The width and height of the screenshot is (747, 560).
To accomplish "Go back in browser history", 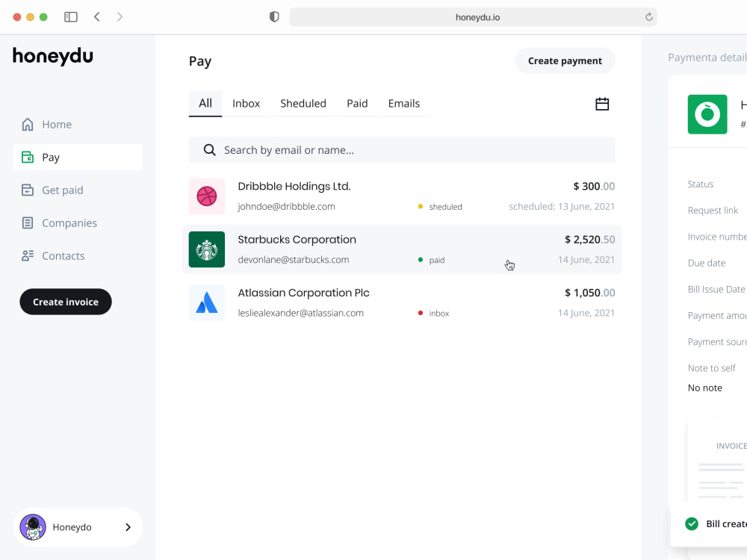I will tap(96, 17).
